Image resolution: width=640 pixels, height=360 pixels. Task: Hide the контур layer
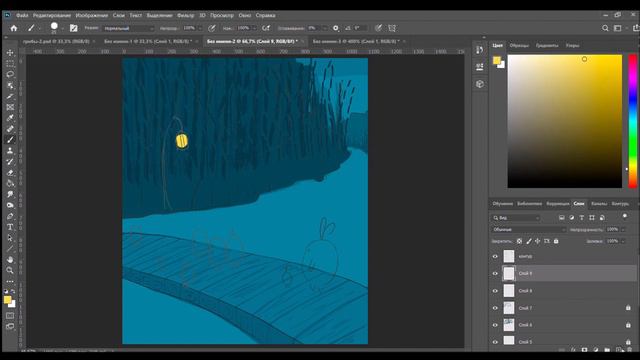pyautogui.click(x=495, y=256)
